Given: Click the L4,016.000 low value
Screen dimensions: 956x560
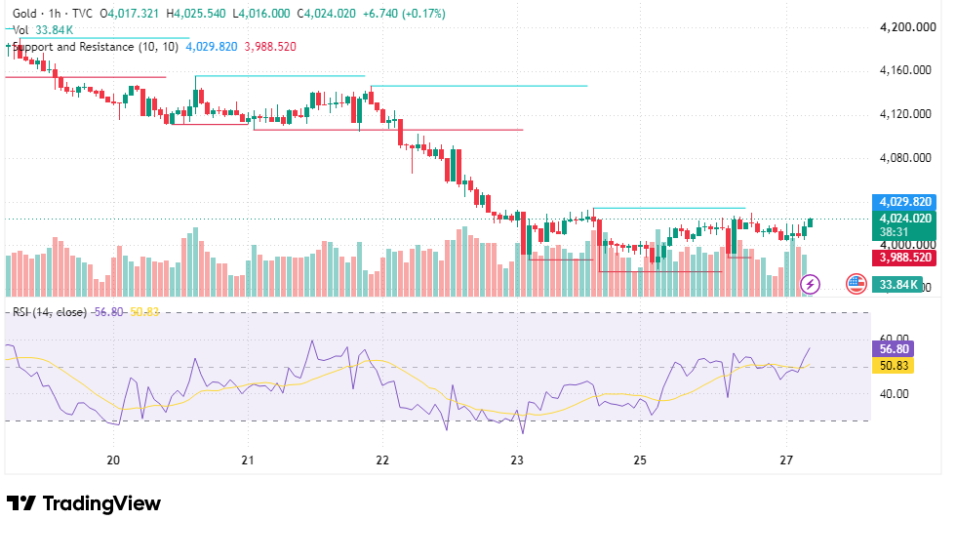Looking at the screenshot, I should (x=261, y=14).
